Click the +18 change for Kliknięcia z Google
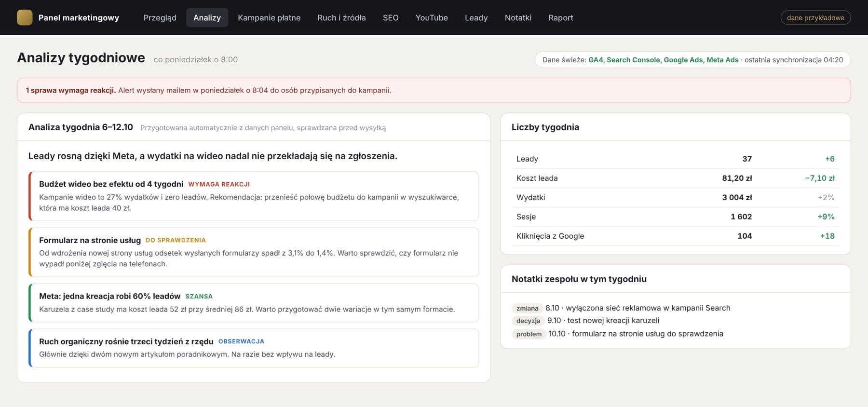 point(827,236)
